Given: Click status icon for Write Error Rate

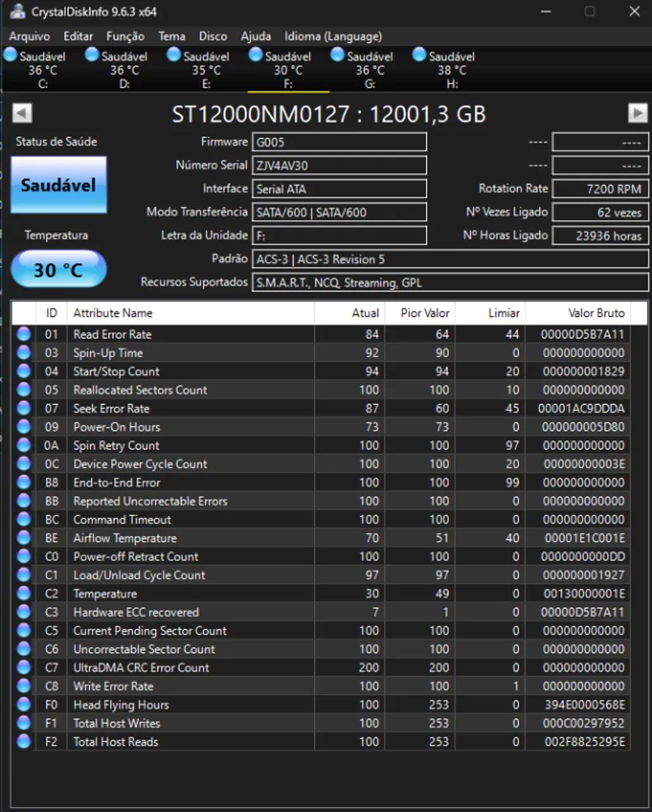Looking at the screenshot, I should [23, 686].
